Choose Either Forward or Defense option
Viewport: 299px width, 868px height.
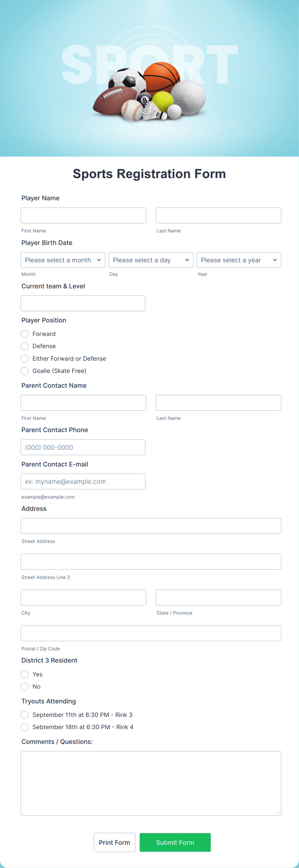click(x=24, y=358)
